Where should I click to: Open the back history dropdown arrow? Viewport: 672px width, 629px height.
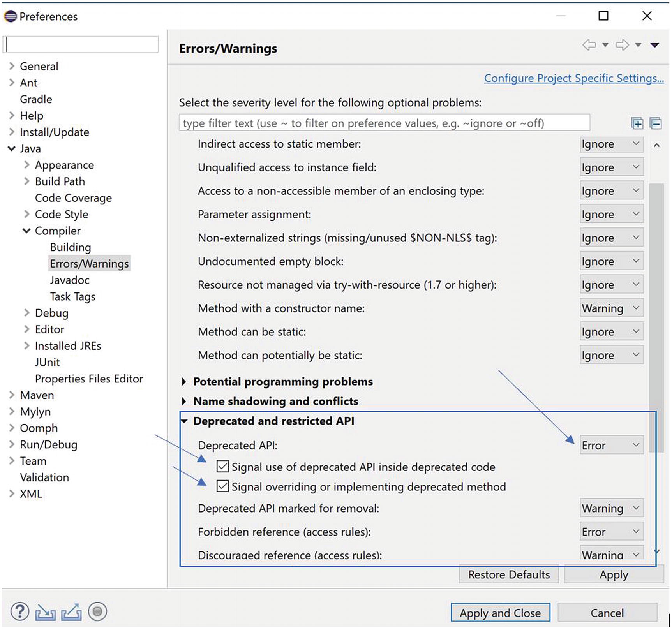[x=605, y=45]
